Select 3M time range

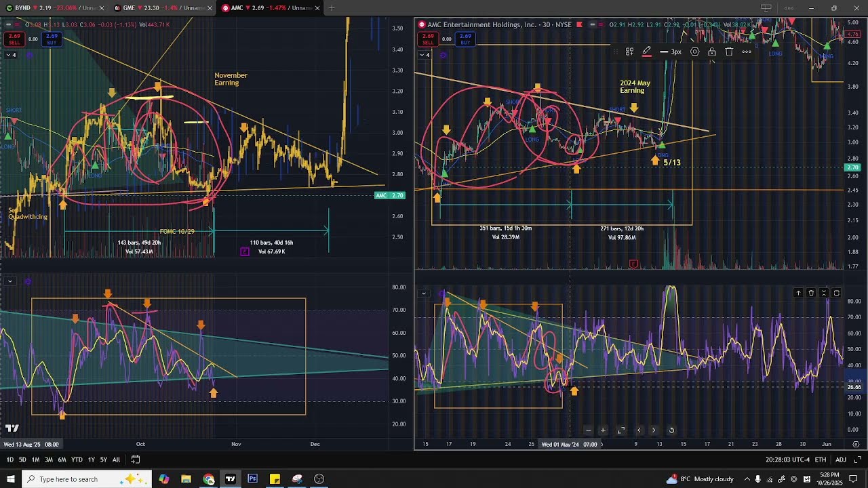coord(48,460)
